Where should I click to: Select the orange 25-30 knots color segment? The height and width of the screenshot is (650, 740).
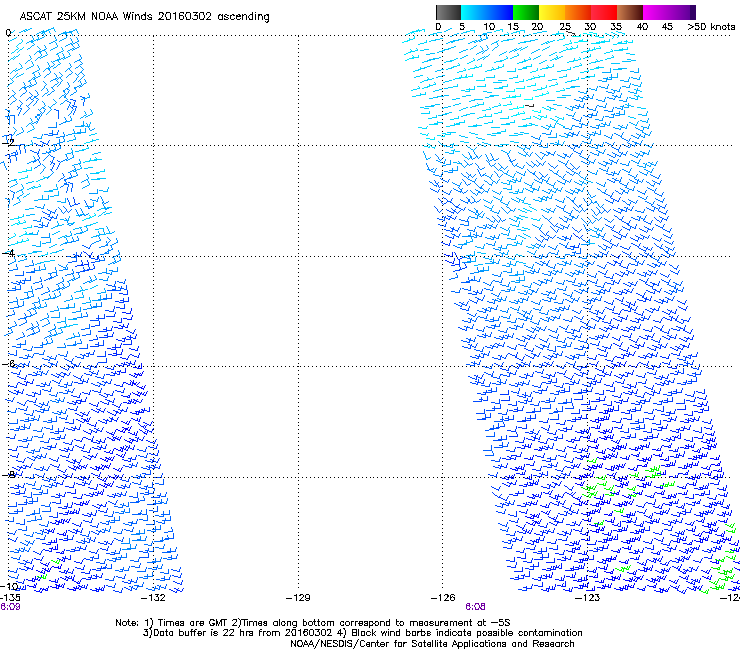[x=578, y=12]
